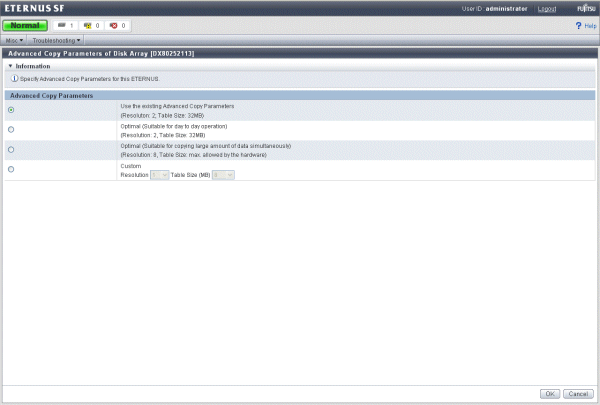Screen dimensions: 600x405
Task: Select Optimal day to day operation radio
Action: (11, 130)
